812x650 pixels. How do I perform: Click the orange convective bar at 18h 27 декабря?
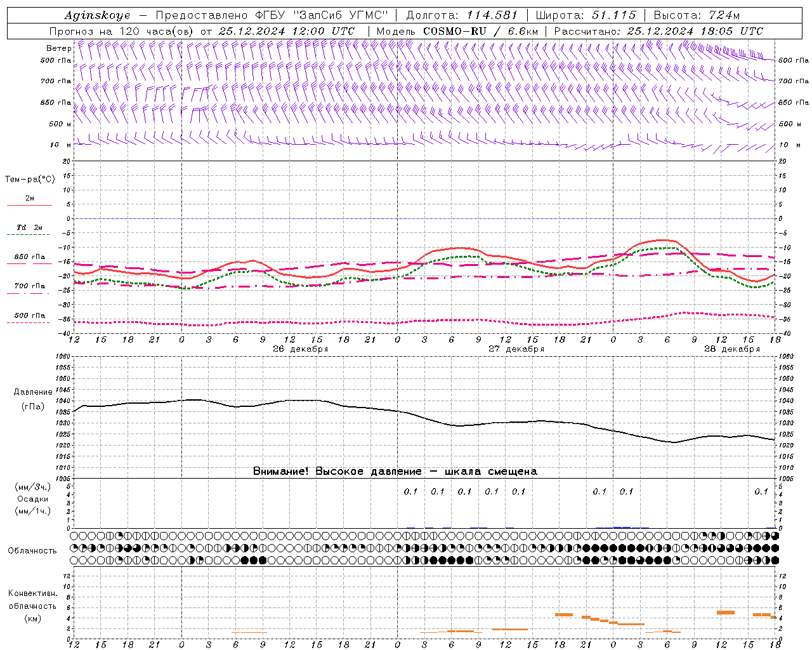click(564, 614)
